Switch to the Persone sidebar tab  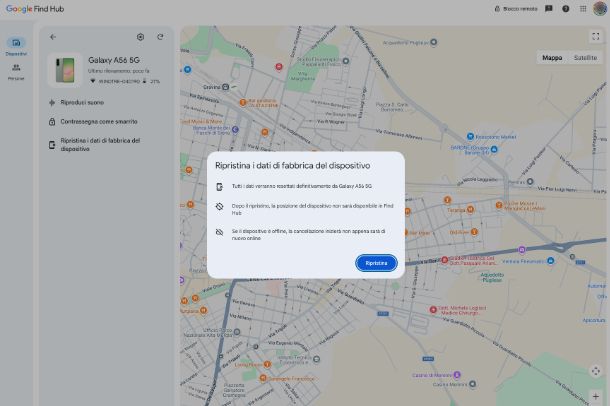(16, 71)
